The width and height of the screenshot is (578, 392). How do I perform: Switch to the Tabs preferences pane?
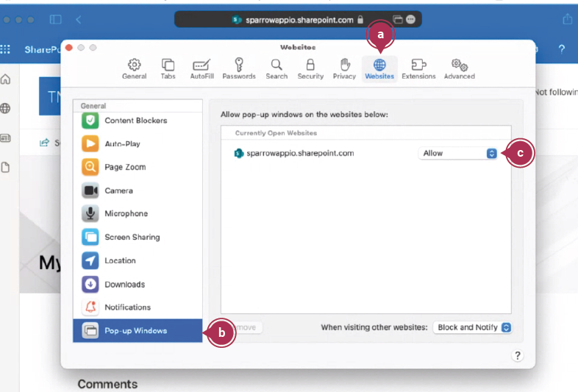coord(168,68)
